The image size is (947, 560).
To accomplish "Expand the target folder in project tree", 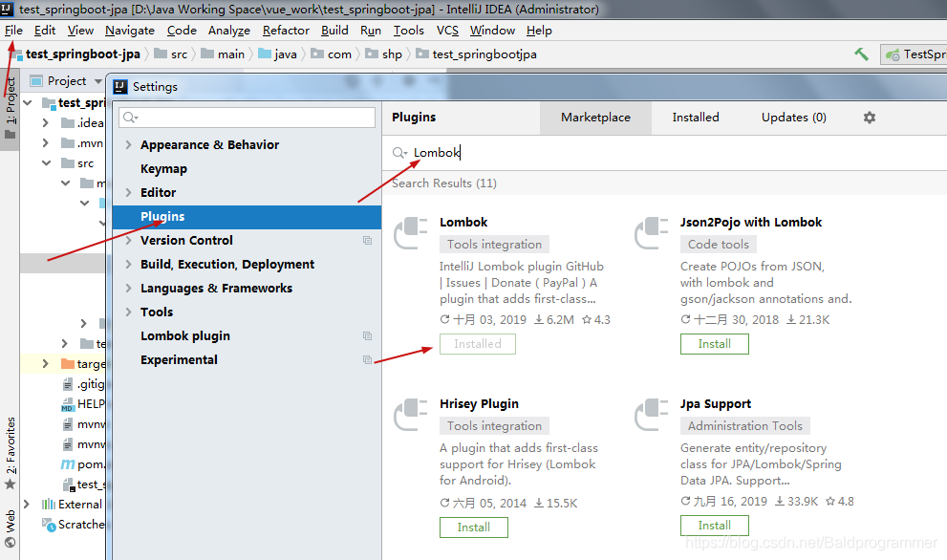I will click(45, 363).
